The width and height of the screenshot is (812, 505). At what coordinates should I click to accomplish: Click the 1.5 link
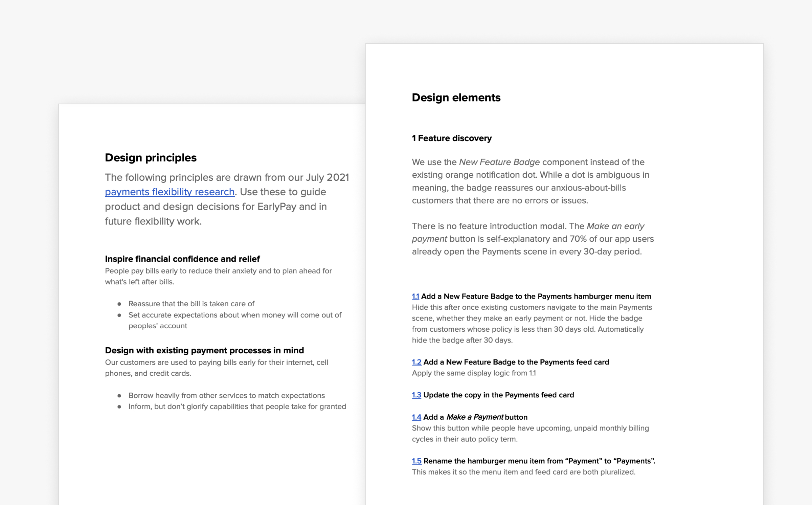pos(416,461)
